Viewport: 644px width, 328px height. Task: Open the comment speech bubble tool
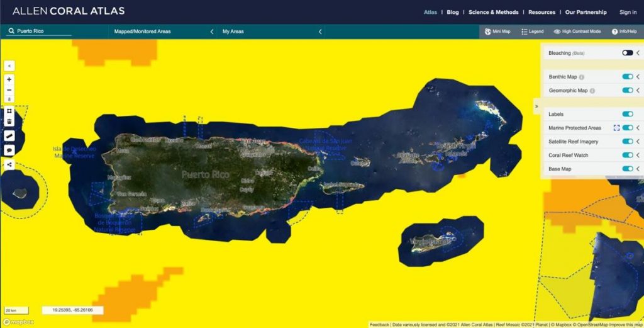click(x=9, y=150)
